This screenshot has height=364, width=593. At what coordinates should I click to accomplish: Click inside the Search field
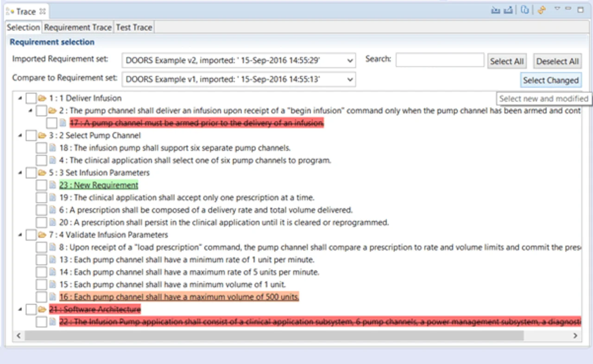click(x=440, y=60)
